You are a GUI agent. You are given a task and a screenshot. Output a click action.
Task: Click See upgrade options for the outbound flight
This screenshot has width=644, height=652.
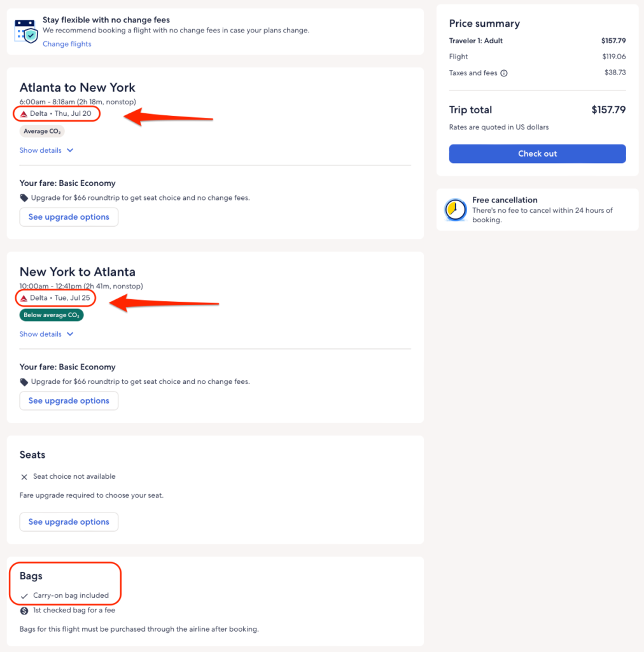[69, 217]
